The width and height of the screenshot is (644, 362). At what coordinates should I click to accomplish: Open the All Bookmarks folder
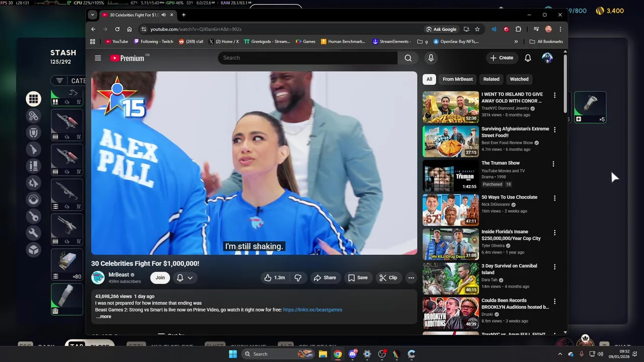pyautogui.click(x=546, y=42)
